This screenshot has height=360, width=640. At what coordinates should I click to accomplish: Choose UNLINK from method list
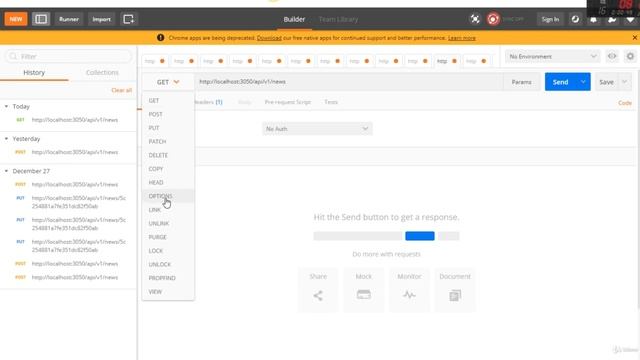[x=168, y=224]
